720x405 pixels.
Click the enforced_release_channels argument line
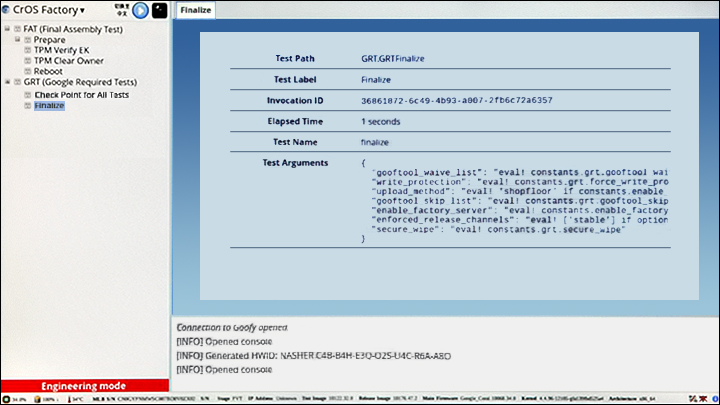[x=520, y=220]
